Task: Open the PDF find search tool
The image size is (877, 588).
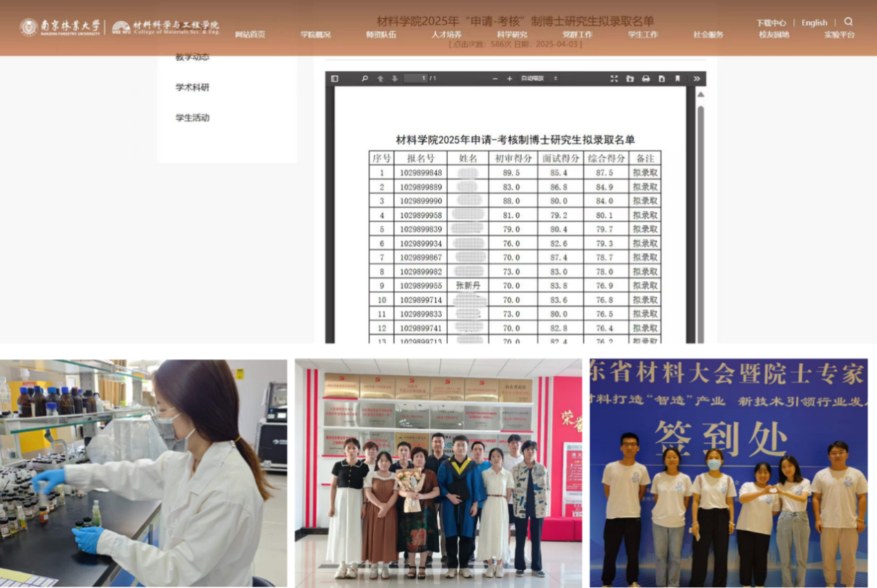Action: pos(365,79)
